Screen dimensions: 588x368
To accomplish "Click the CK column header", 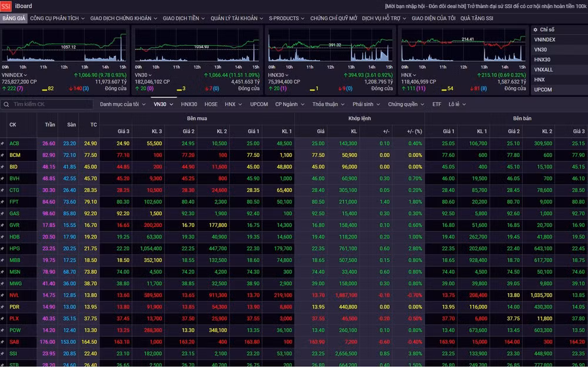I will (13, 125).
